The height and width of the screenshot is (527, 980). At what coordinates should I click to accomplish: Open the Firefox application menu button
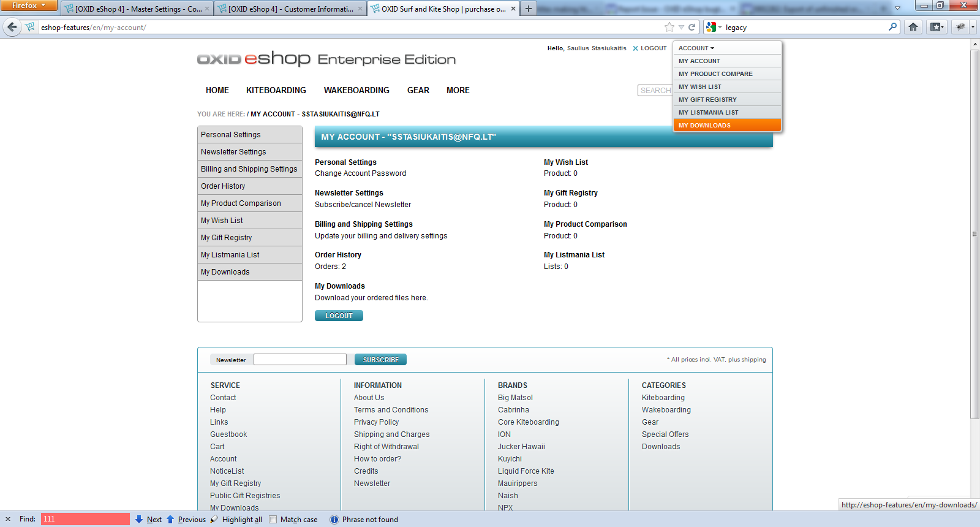(28, 6)
